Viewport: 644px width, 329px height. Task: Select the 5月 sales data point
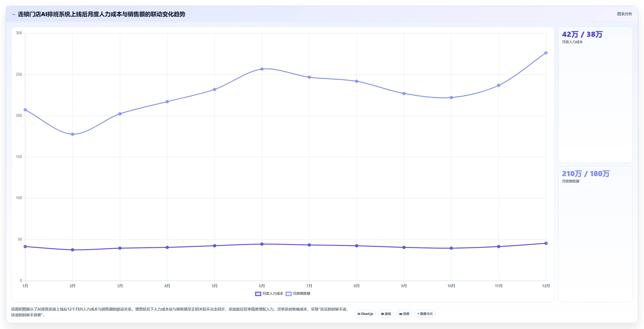(214, 89)
